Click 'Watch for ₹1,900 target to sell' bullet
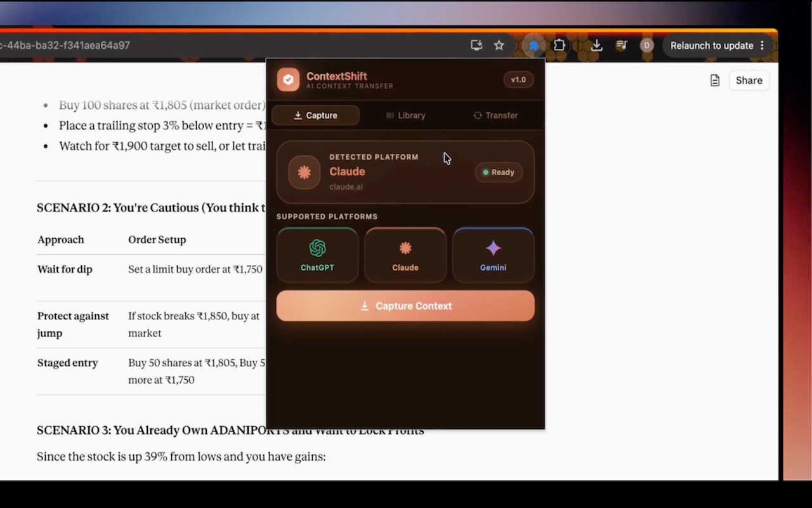 [x=162, y=146]
